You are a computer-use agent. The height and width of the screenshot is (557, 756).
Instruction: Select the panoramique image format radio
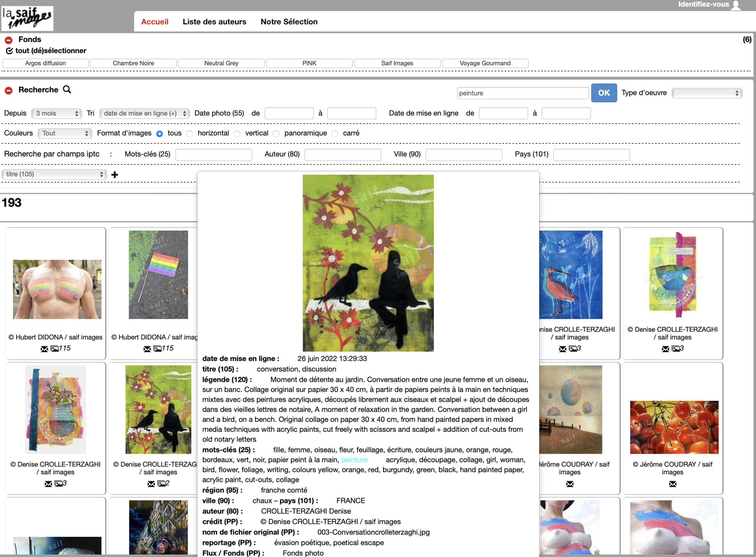[x=276, y=134]
